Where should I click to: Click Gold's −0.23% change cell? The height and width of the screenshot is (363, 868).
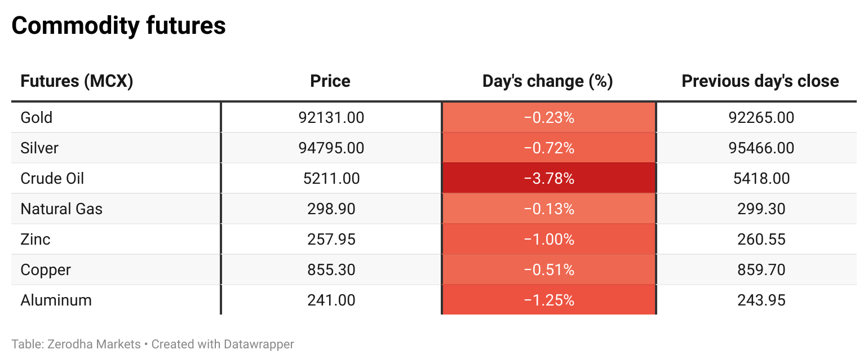(x=549, y=118)
